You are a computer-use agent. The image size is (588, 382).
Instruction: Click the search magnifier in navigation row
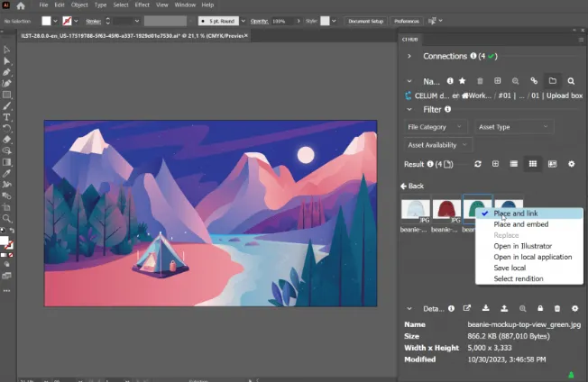pyautogui.click(x=571, y=81)
